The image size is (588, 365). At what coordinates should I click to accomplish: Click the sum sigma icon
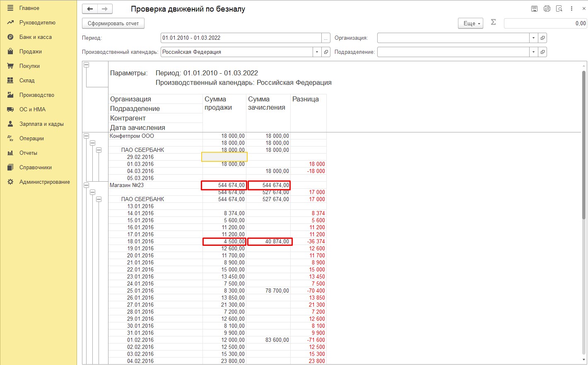tap(493, 22)
